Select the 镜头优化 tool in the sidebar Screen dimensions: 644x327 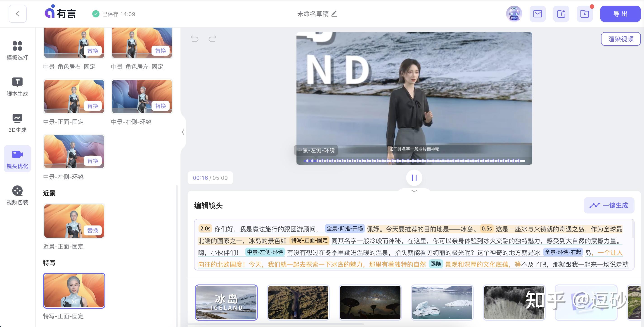click(17, 159)
